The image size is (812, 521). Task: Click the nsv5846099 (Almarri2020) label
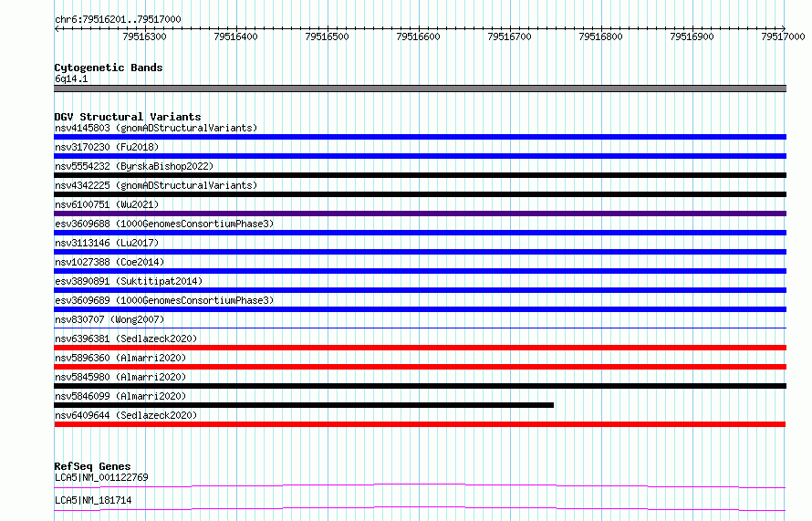coord(120,396)
